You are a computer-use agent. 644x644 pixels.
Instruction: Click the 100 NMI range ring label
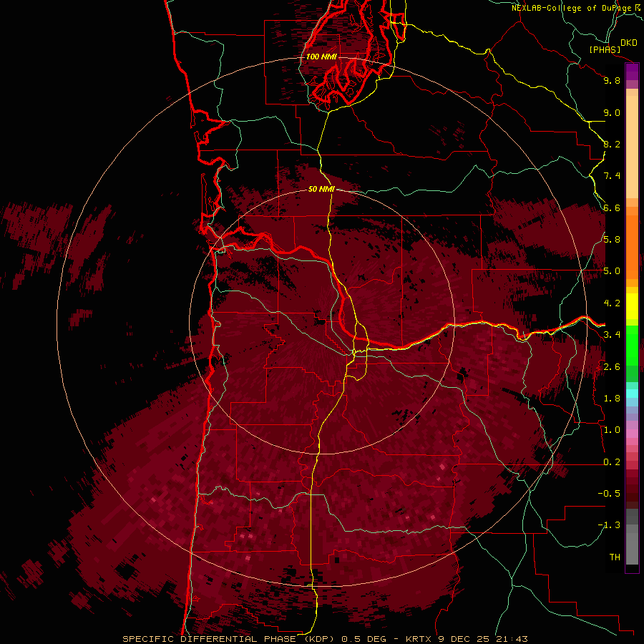pos(321,57)
